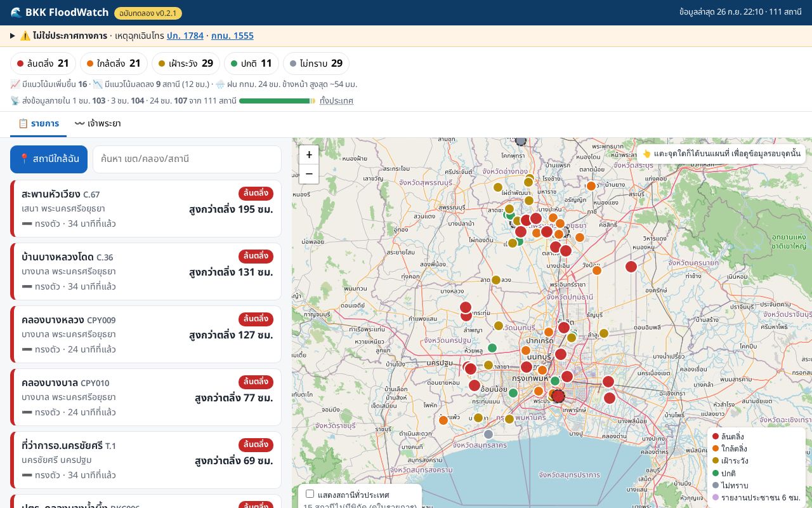Screen dimensions: 812x508
Task: Open the คลองบางบาล CPY010 station card
Action: (x=146, y=397)
